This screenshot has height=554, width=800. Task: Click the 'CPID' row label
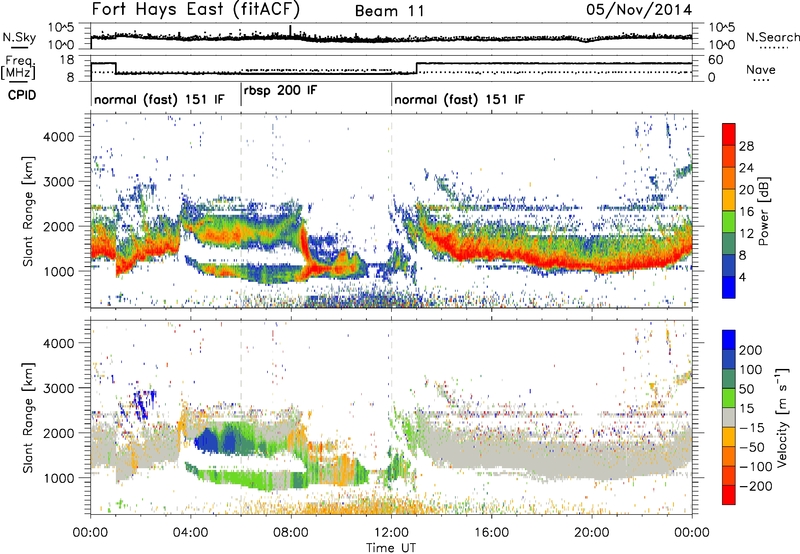(x=22, y=95)
